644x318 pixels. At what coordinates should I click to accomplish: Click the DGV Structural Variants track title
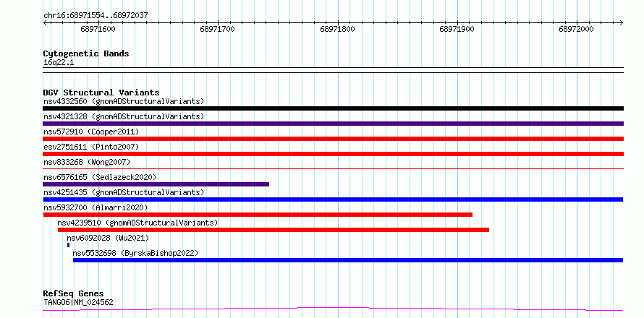pyautogui.click(x=101, y=93)
